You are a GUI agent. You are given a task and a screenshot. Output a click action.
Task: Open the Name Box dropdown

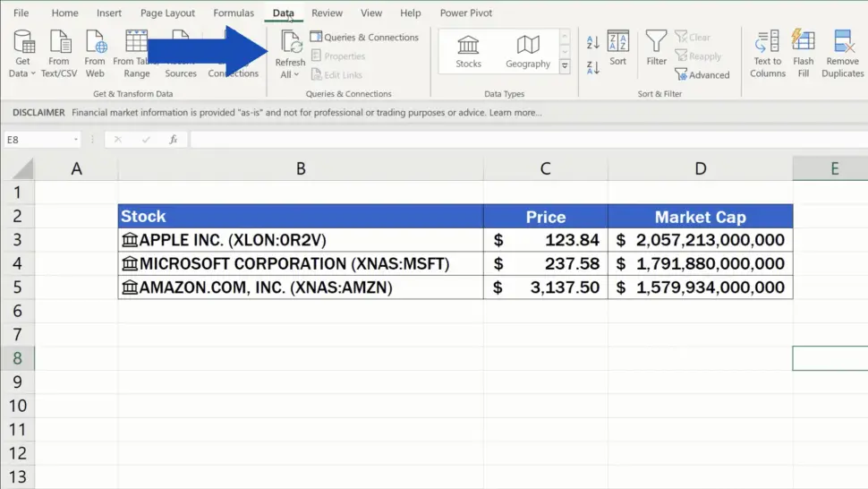coord(76,140)
